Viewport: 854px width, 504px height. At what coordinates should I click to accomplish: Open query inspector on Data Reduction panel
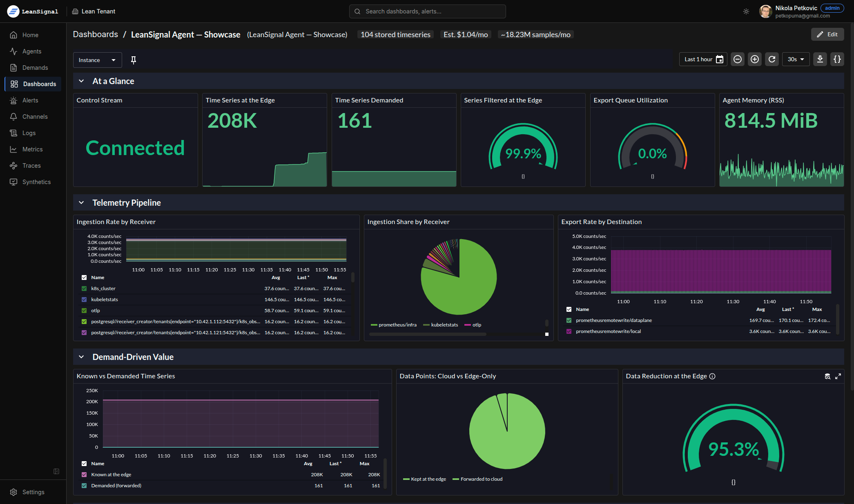point(827,376)
